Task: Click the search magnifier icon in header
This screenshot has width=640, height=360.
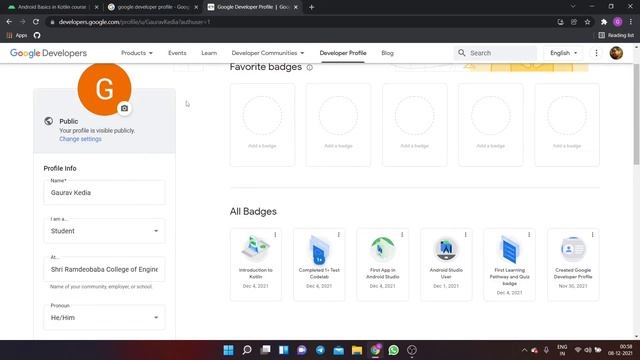Action: coord(462,53)
